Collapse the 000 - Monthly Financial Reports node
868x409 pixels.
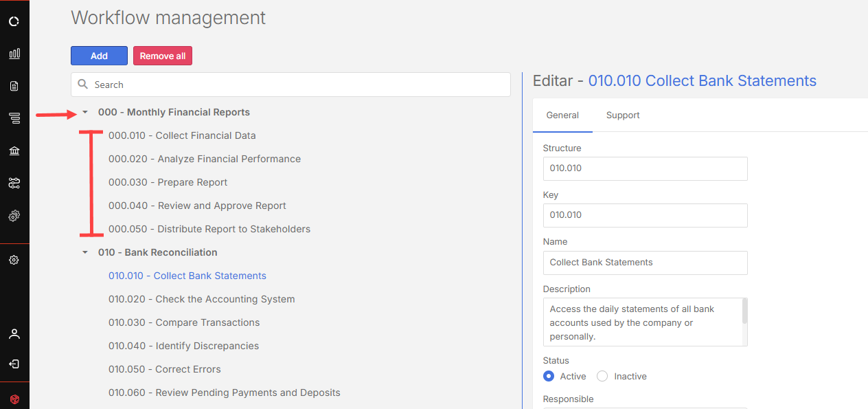(85, 112)
